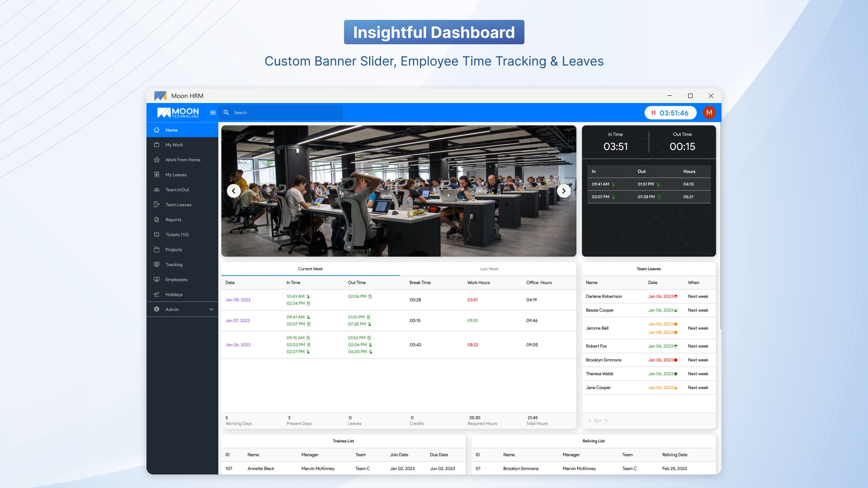Open the M user profile avatar
This screenshot has height=488, width=868.
(x=709, y=113)
